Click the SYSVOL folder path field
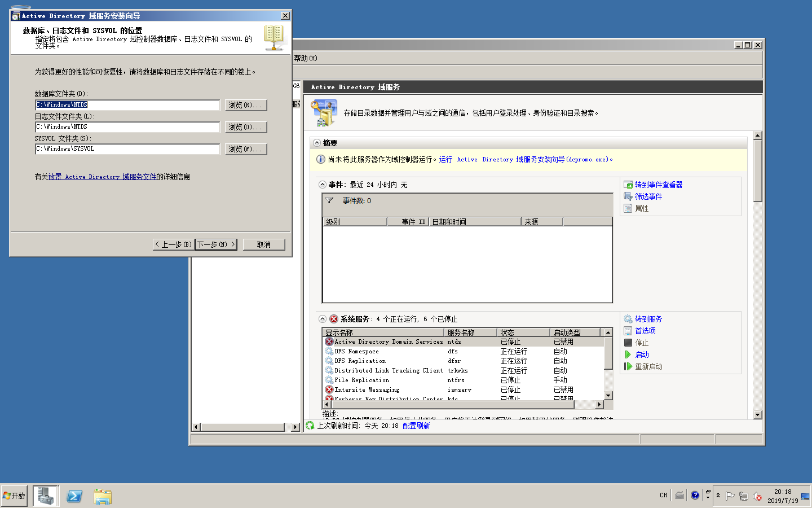The width and height of the screenshot is (812, 508). [127, 149]
